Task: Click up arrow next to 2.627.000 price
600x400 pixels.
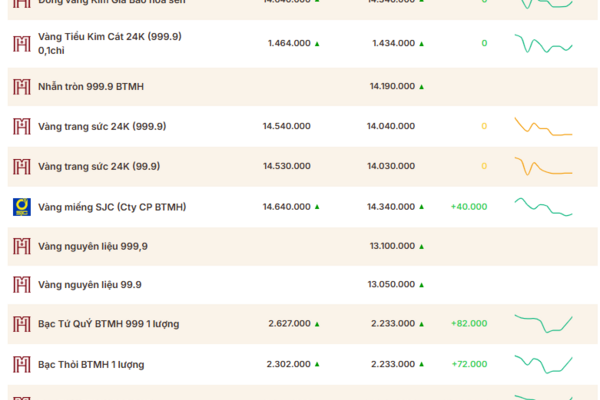Action: tap(317, 324)
